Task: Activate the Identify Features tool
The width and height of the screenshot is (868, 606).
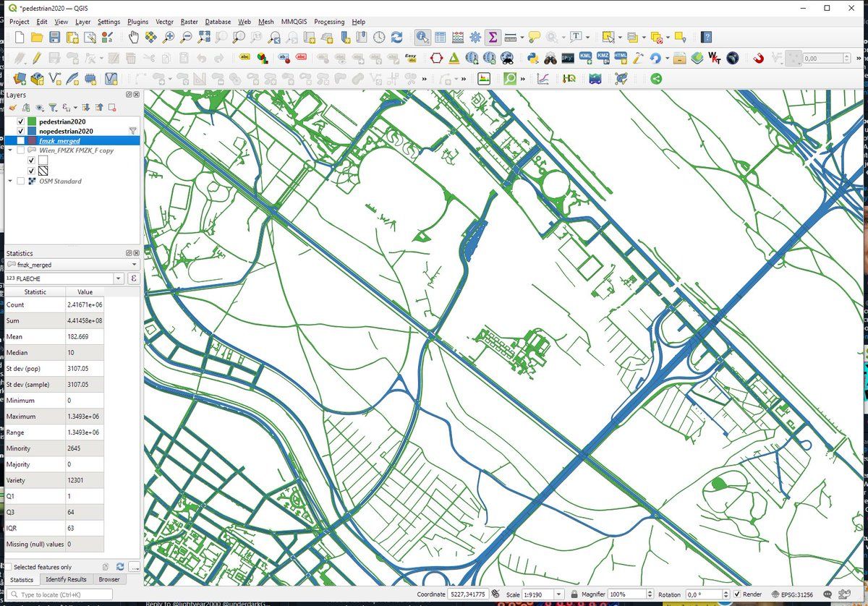Action: click(x=422, y=37)
